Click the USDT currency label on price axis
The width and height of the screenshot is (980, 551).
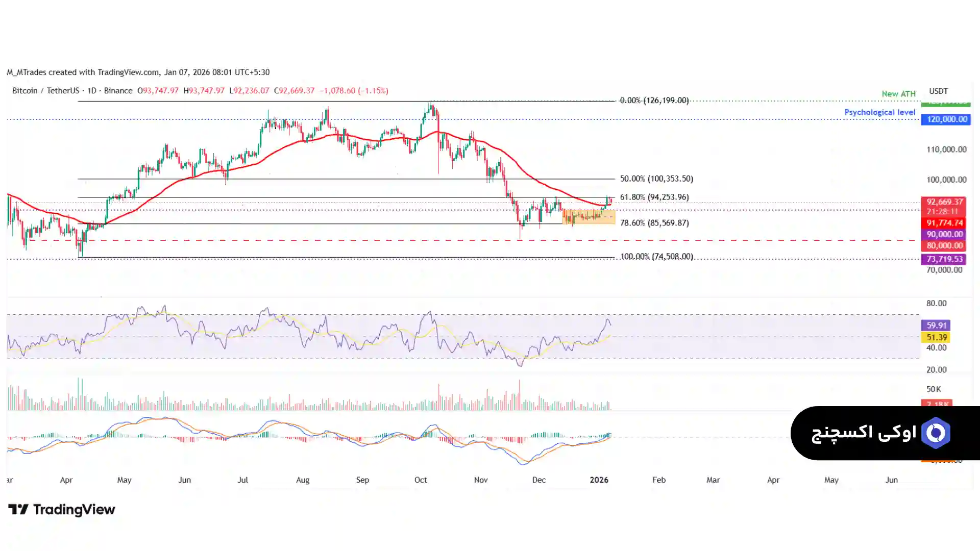[938, 91]
